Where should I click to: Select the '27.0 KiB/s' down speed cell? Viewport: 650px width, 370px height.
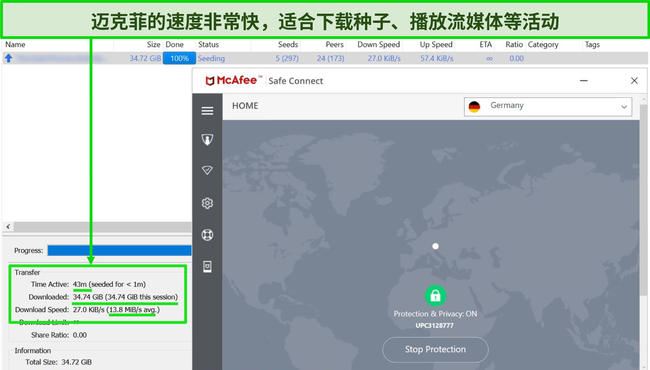pos(384,58)
